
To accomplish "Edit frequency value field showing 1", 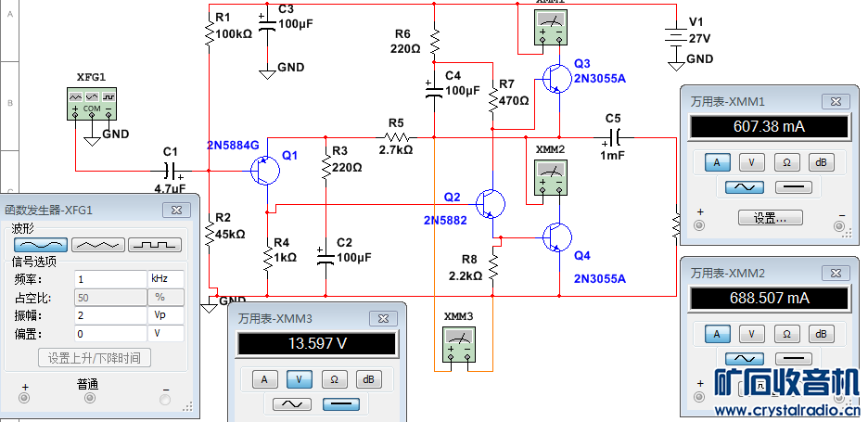I will coord(110,278).
